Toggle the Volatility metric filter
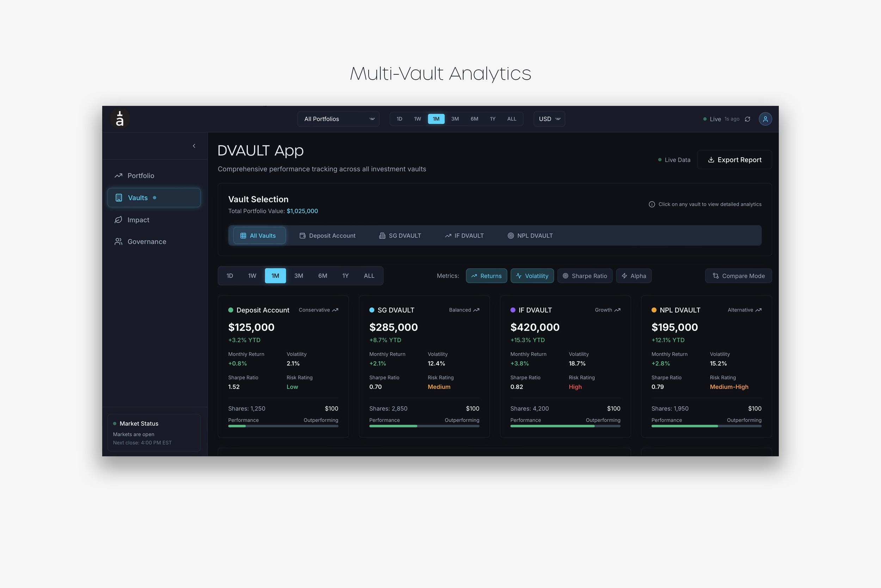Viewport: 881px width, 588px height. pos(532,276)
